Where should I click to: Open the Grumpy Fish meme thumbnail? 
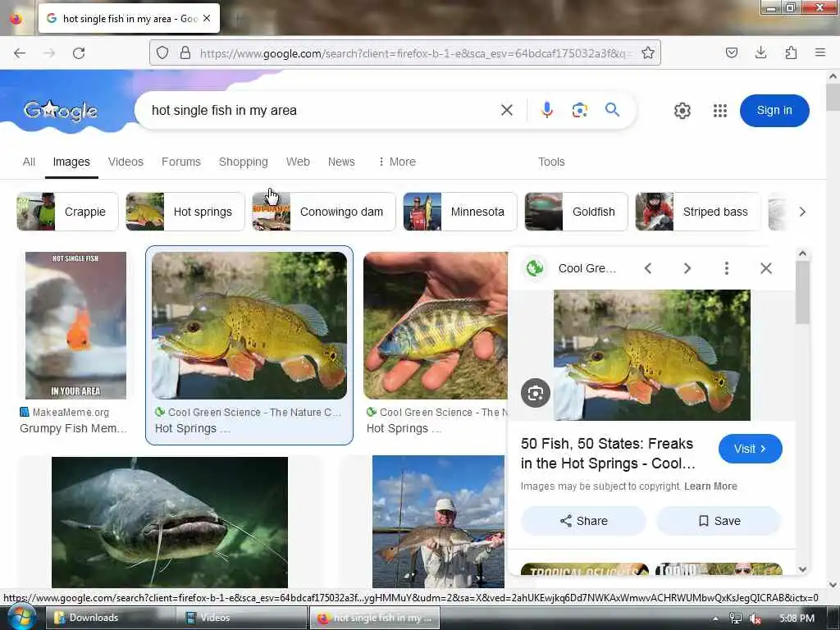point(75,325)
